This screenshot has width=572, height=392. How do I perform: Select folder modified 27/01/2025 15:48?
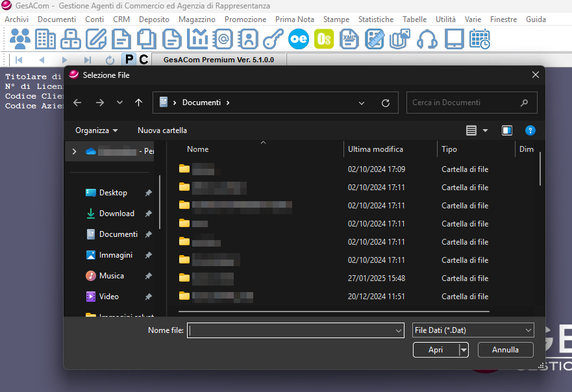click(x=334, y=278)
